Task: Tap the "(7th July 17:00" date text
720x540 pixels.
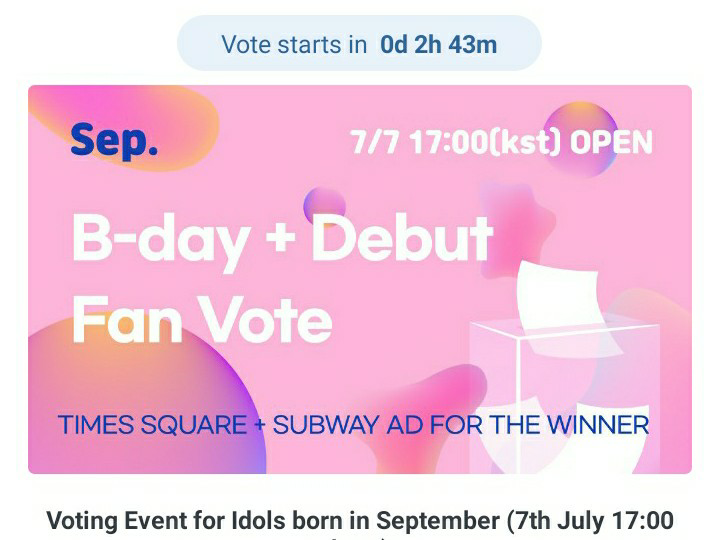Action: pyautogui.click(x=590, y=521)
